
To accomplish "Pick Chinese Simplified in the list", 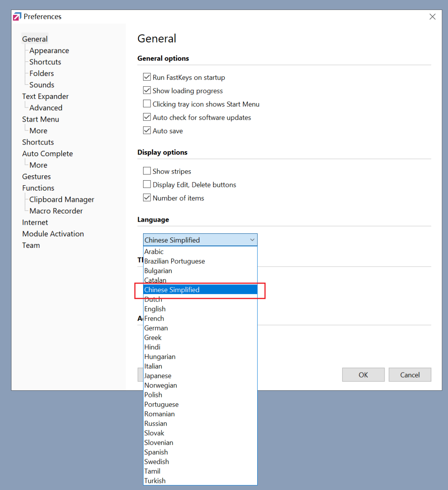I will click(200, 290).
